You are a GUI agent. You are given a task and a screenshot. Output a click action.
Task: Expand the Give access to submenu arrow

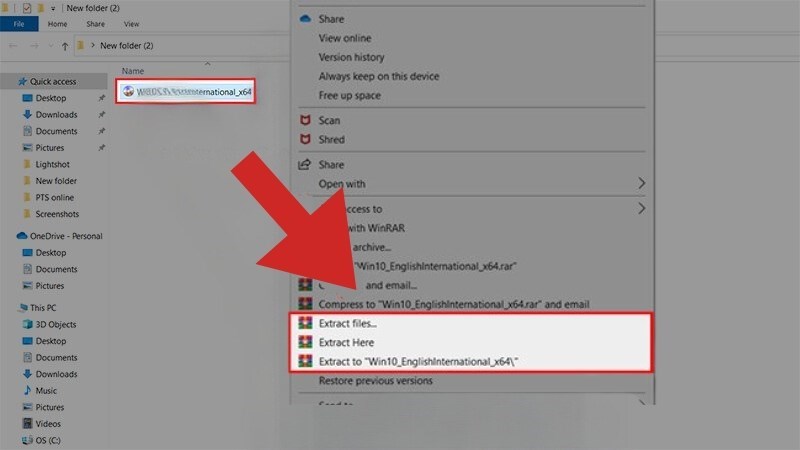[641, 208]
